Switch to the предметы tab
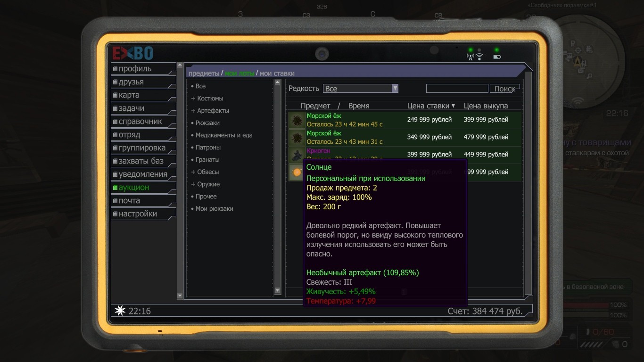Image resolution: width=644 pixels, height=362 pixels. (204, 73)
